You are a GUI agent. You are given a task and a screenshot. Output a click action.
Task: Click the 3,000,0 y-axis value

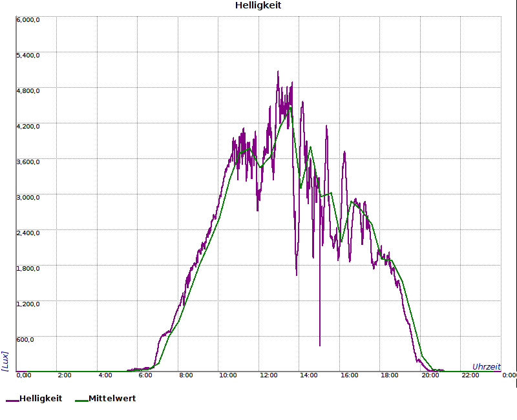(x=28, y=197)
